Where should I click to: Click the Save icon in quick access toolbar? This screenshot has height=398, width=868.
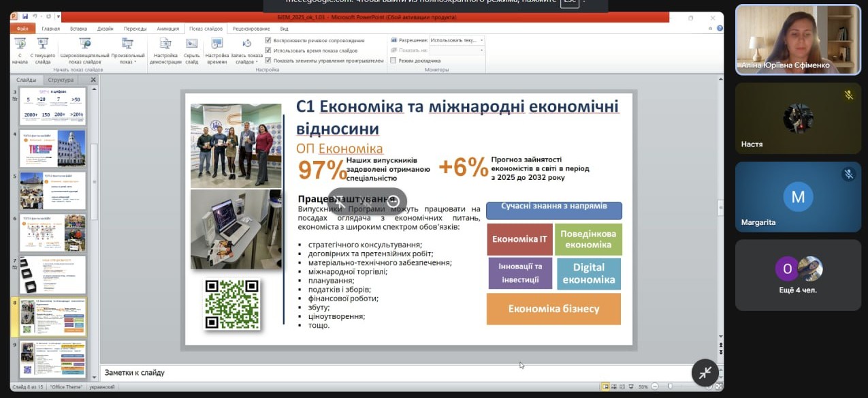point(25,16)
